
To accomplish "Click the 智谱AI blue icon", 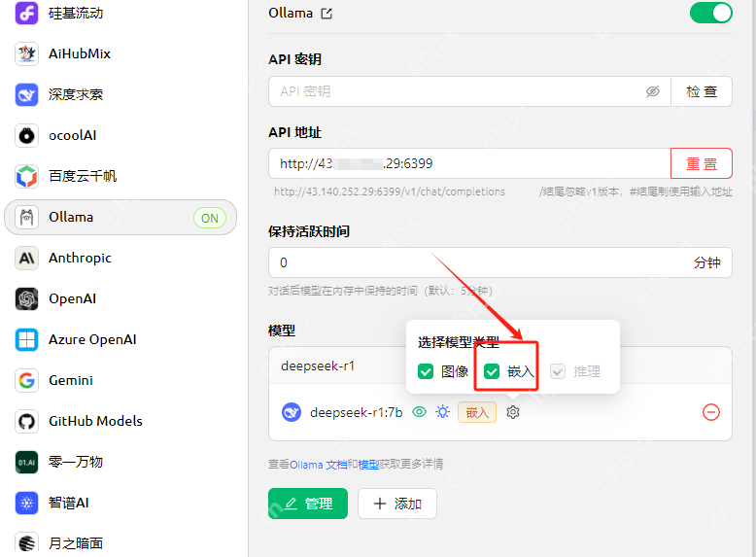I will coord(26,503).
